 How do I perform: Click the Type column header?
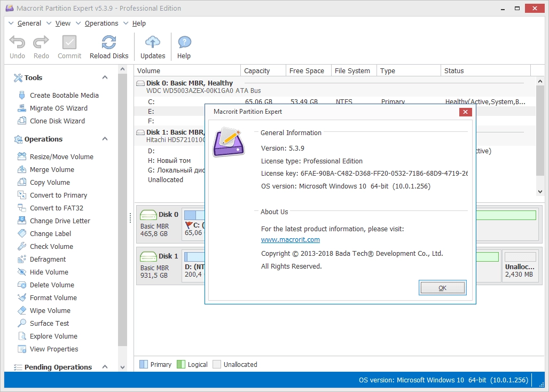(409, 70)
